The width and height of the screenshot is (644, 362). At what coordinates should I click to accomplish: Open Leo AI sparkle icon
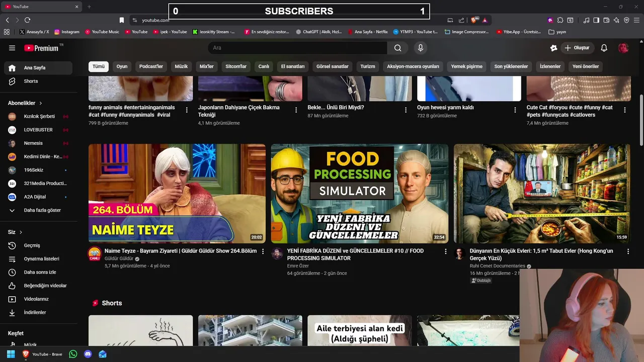click(616, 20)
